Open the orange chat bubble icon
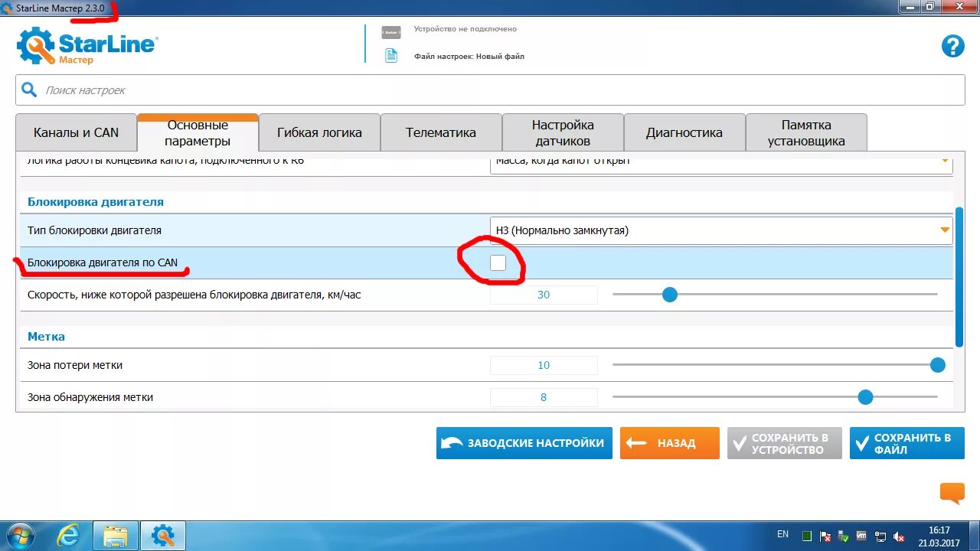 pyautogui.click(x=952, y=494)
